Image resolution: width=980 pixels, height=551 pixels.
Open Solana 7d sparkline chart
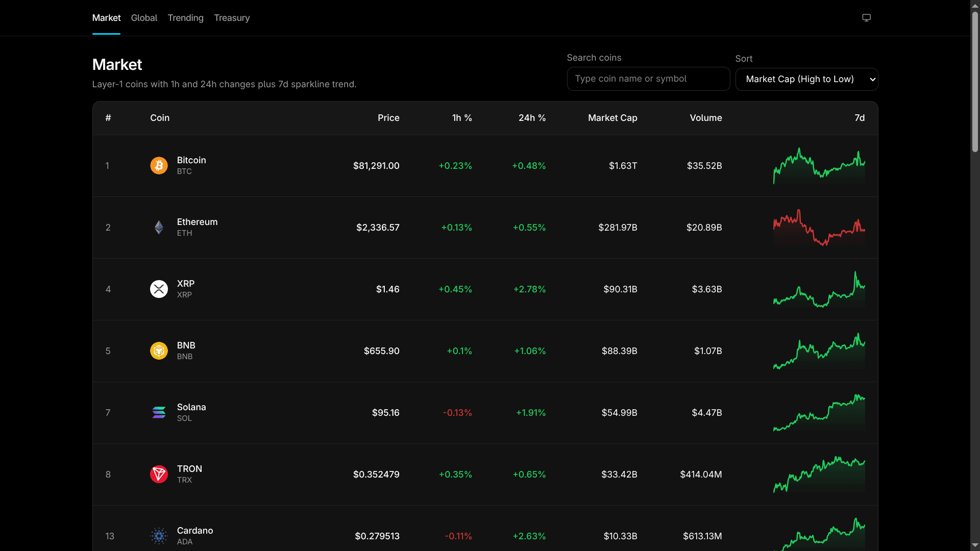[x=819, y=413]
